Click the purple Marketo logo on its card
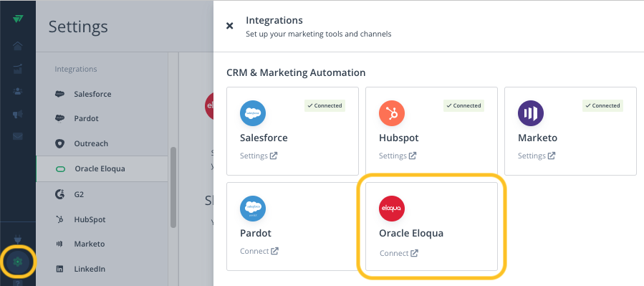This screenshot has width=644, height=286. click(531, 113)
